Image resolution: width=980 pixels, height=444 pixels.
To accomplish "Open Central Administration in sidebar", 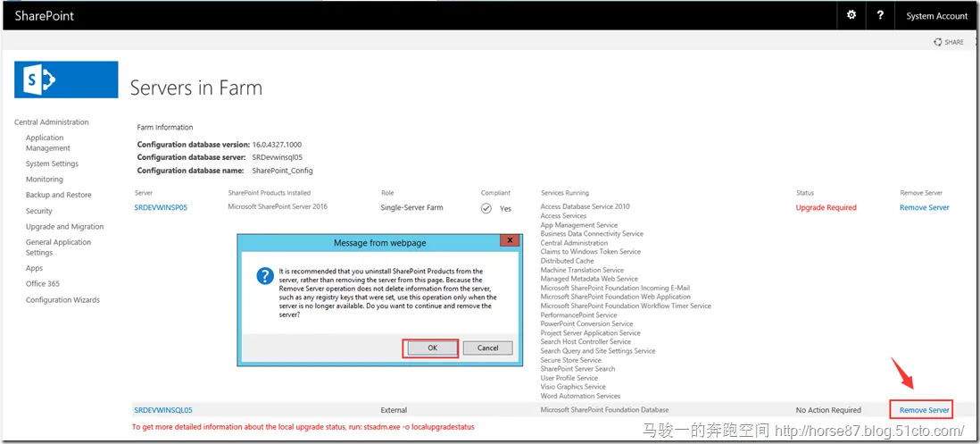I will tap(51, 121).
